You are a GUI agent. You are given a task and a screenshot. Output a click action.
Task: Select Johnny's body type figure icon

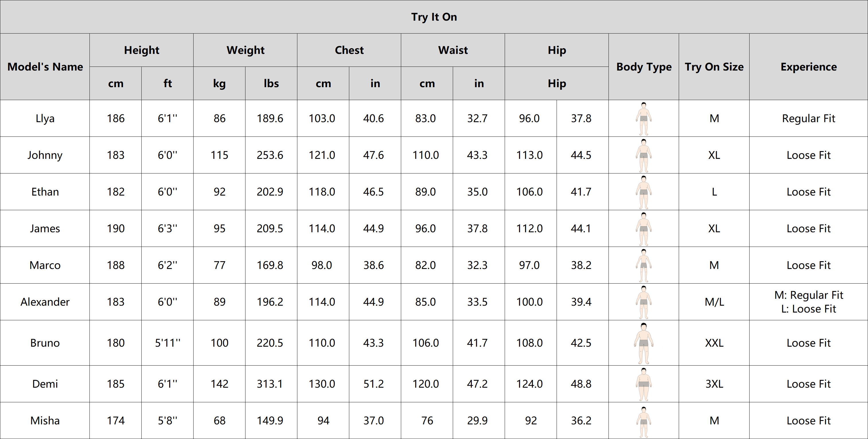tap(643, 155)
